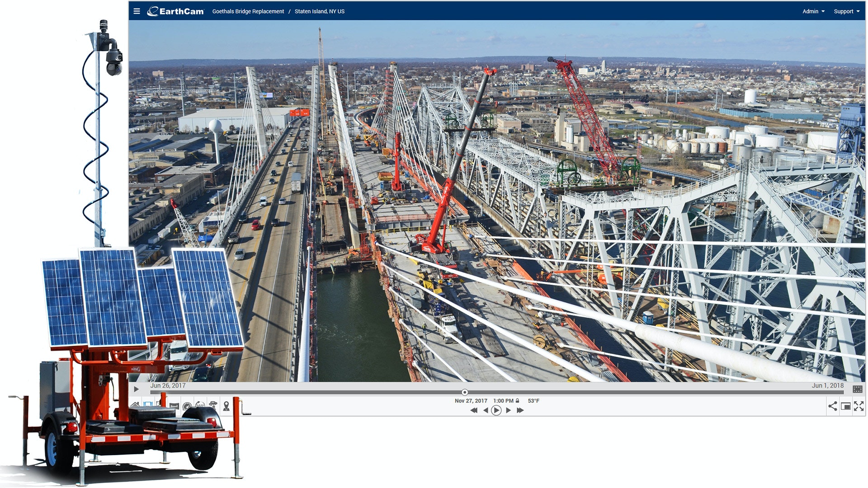Click the timeline slider handle
868x488 pixels.
(x=465, y=392)
